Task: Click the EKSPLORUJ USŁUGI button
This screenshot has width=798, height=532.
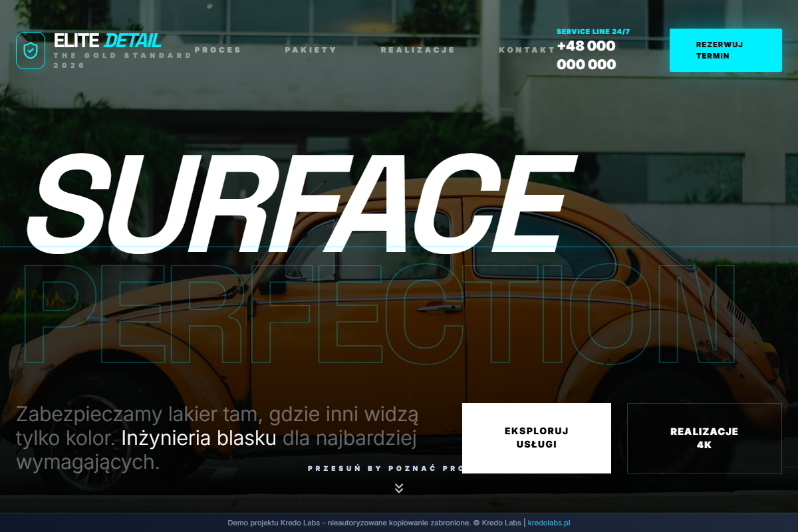Action: pyautogui.click(x=537, y=438)
